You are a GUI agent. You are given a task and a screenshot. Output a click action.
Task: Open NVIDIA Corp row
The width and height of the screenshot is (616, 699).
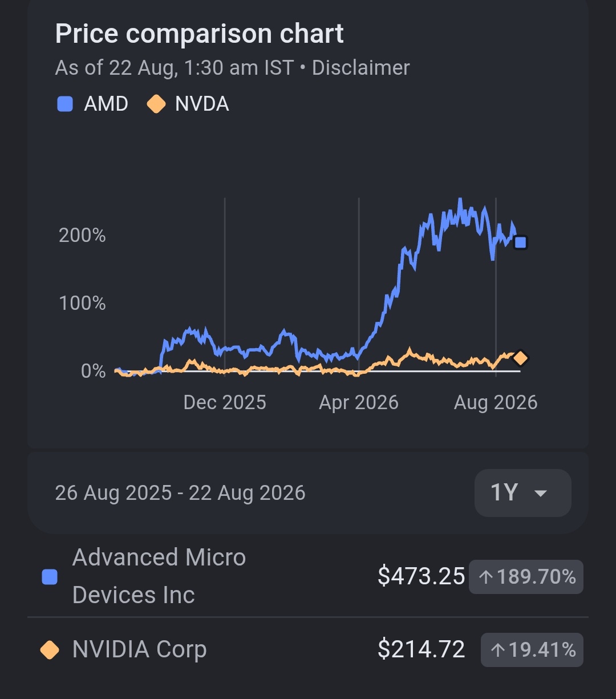click(x=308, y=650)
